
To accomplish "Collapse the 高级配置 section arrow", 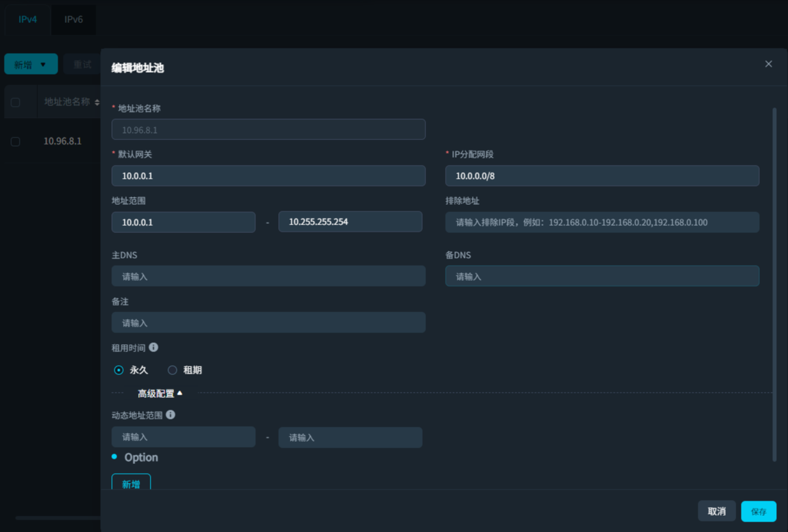I will pyautogui.click(x=180, y=393).
